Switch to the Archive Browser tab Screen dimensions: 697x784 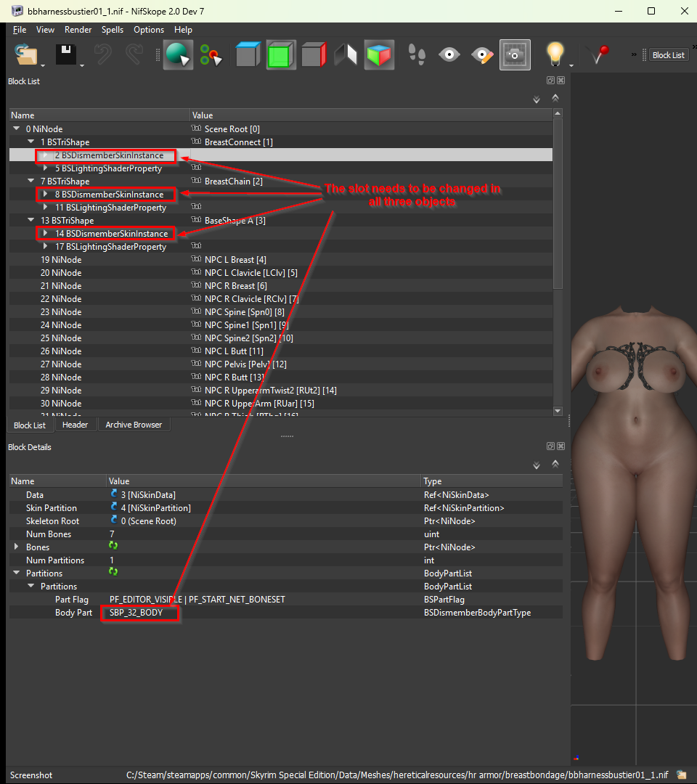click(x=134, y=425)
